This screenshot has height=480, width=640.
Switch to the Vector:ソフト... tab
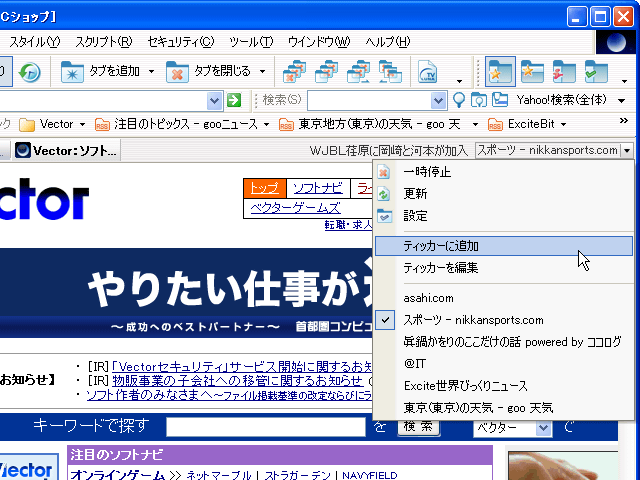point(66,151)
